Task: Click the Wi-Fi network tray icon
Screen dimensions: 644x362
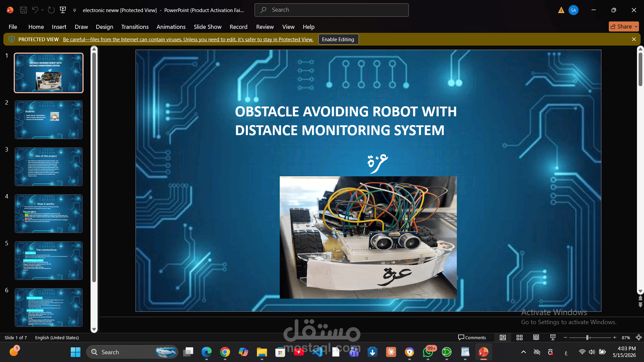Action: (x=582, y=352)
